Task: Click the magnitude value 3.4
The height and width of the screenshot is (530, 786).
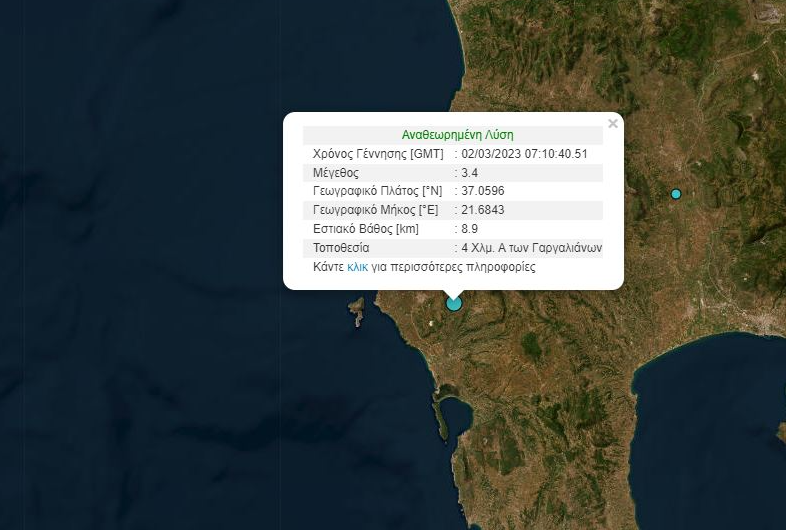Action: (x=470, y=173)
